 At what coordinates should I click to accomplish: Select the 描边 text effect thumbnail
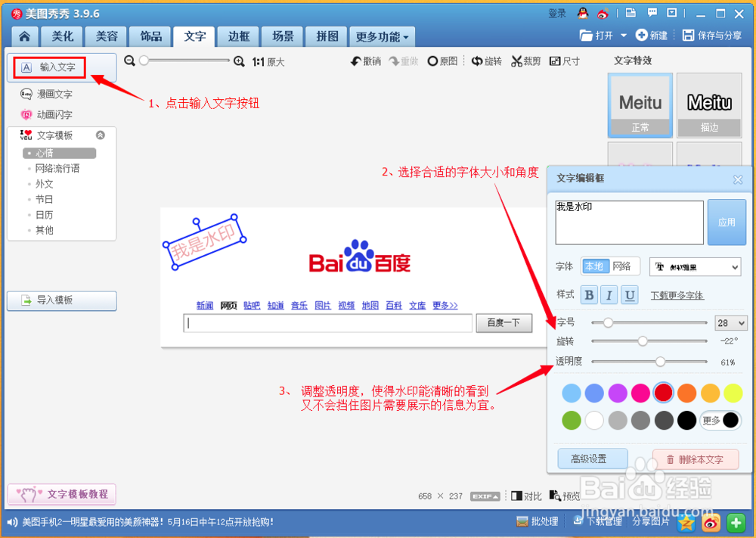point(709,106)
